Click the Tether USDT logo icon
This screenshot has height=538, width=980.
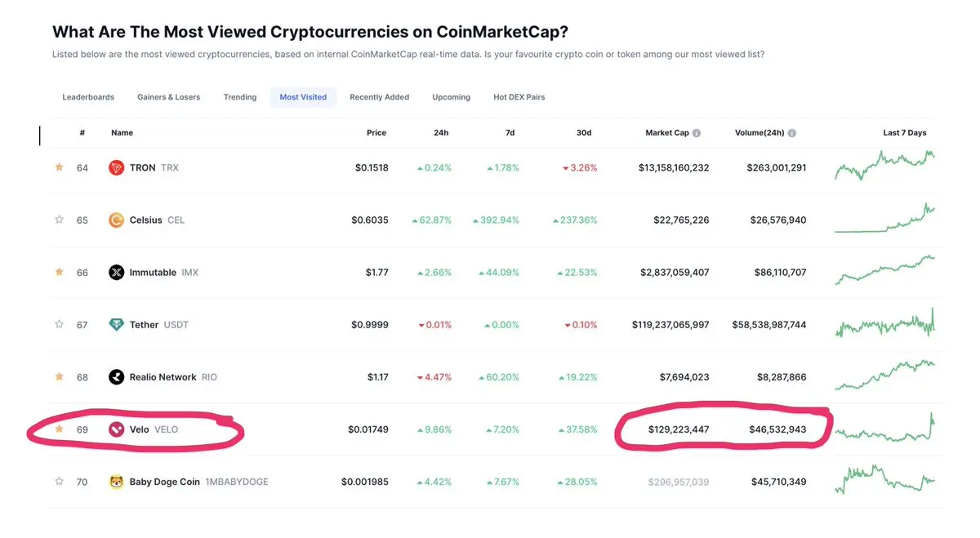point(117,324)
